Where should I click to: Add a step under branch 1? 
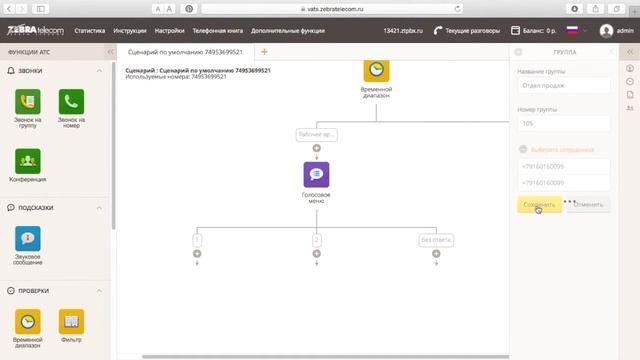[197, 254]
